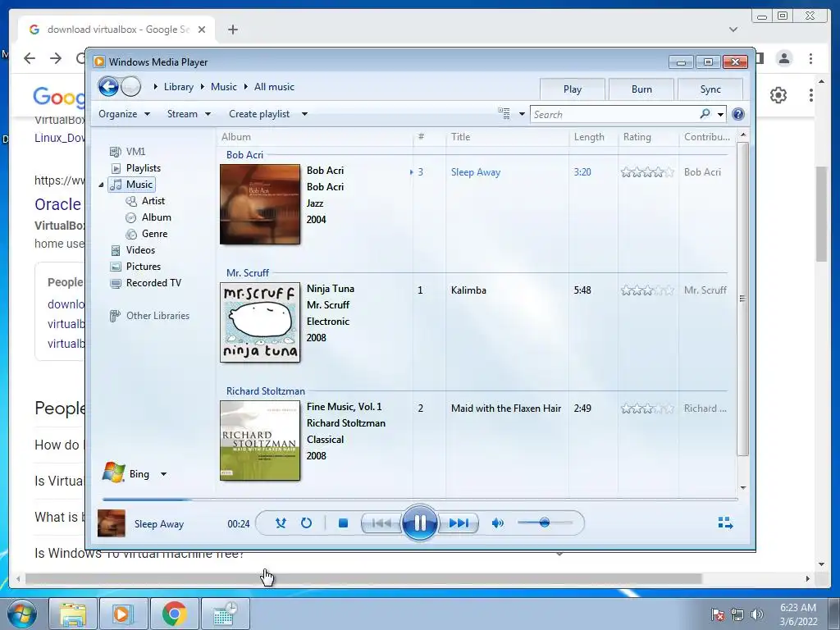Click the Fine Music Vol. 1 album cover
The height and width of the screenshot is (630, 840).
click(x=260, y=441)
